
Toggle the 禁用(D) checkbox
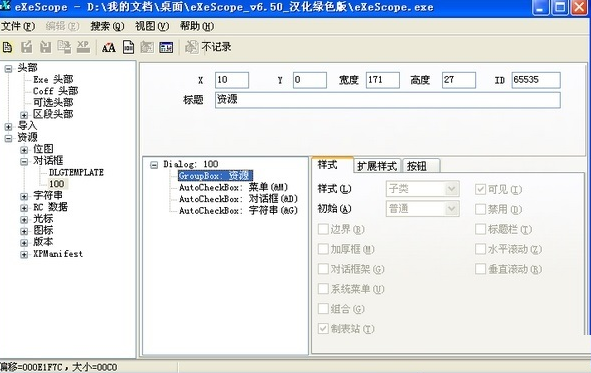pos(480,209)
